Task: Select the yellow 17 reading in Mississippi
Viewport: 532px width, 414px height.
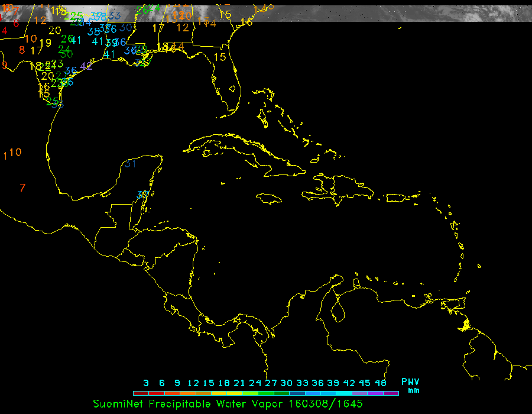Action: [x=158, y=28]
